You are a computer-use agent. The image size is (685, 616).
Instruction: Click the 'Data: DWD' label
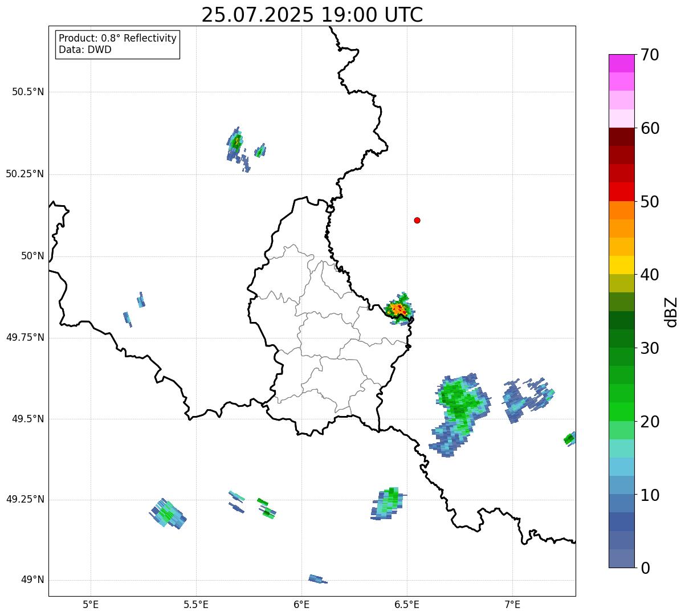coord(85,50)
